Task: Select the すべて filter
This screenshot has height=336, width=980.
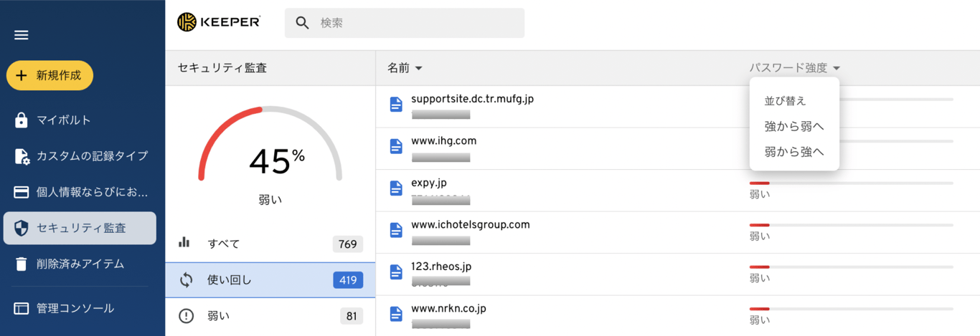Action: (270, 244)
